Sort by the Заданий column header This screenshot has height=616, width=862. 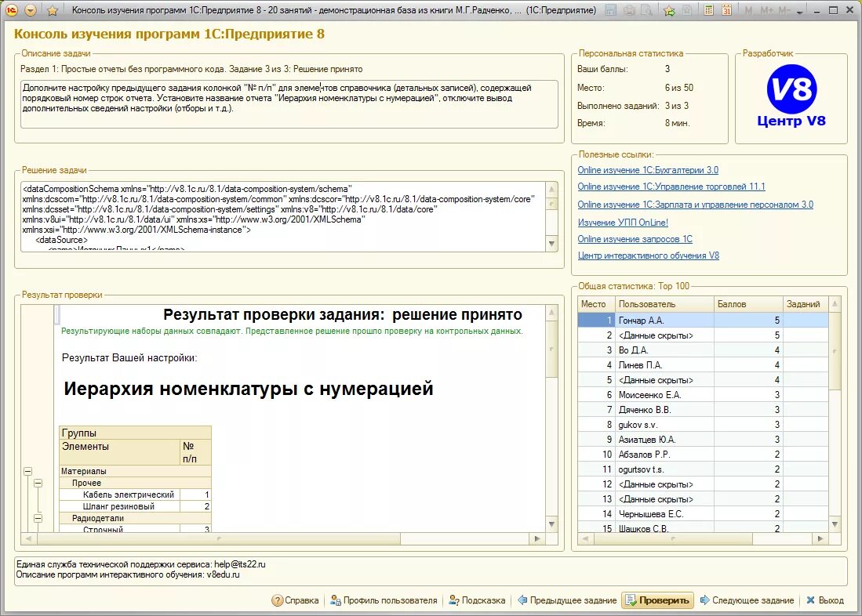click(806, 304)
